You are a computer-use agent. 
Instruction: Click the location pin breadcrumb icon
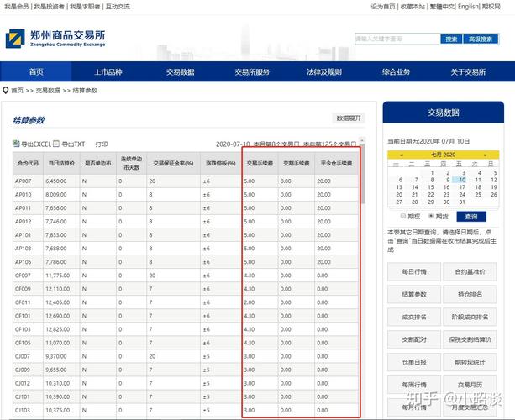point(5,91)
